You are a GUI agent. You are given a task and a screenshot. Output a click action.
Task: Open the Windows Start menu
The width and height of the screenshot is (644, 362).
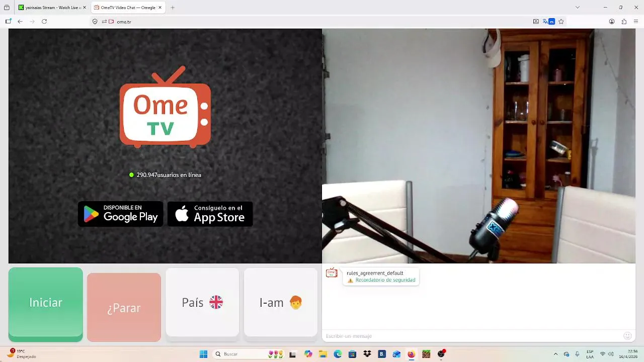pos(204,354)
